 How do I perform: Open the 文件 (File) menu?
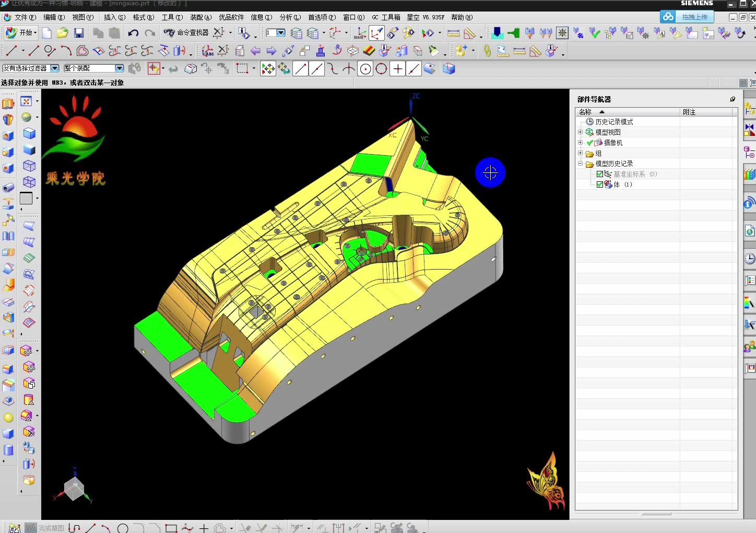click(26, 17)
